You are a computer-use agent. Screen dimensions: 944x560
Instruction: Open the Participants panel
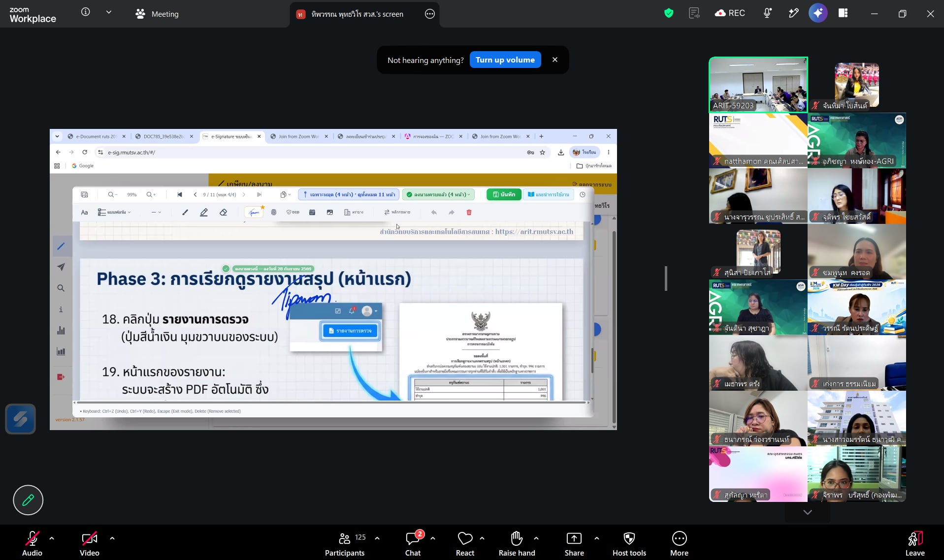pyautogui.click(x=345, y=544)
